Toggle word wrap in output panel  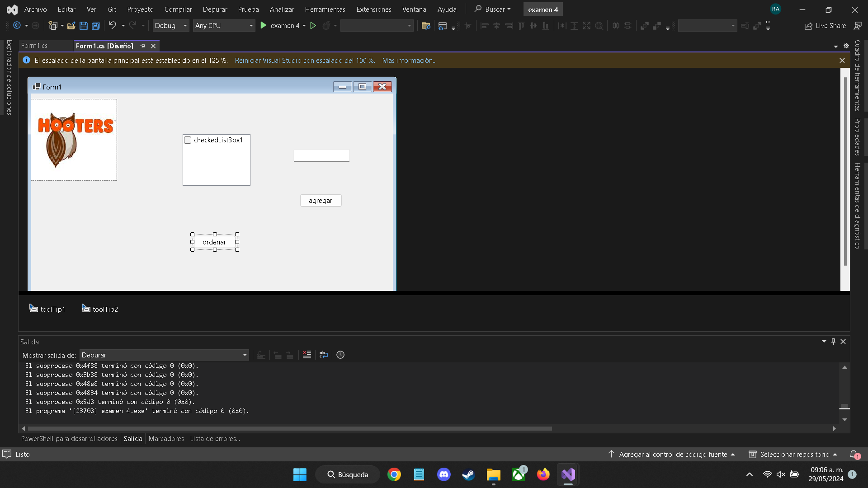[x=324, y=355]
